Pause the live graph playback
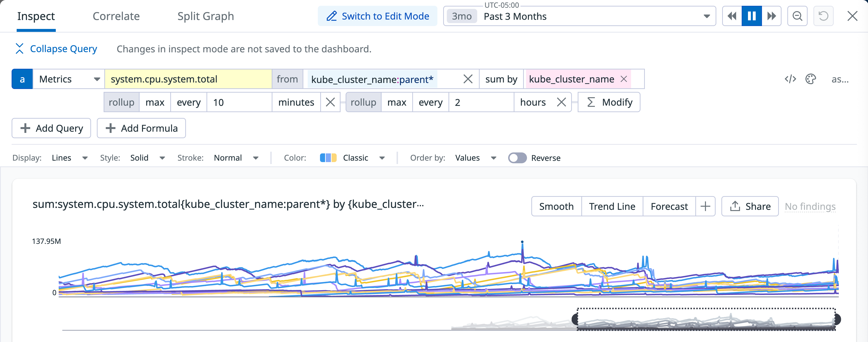 pyautogui.click(x=751, y=16)
